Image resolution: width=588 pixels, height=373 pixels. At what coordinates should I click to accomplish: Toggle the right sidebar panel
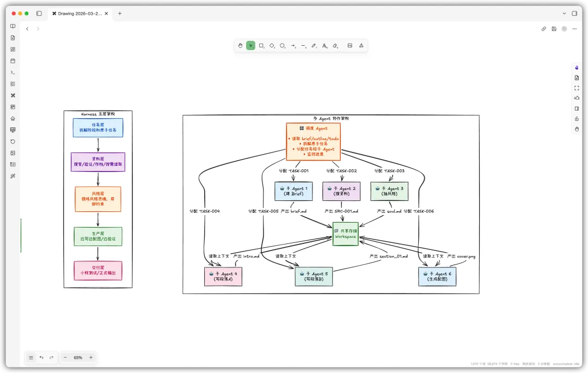[x=574, y=13]
